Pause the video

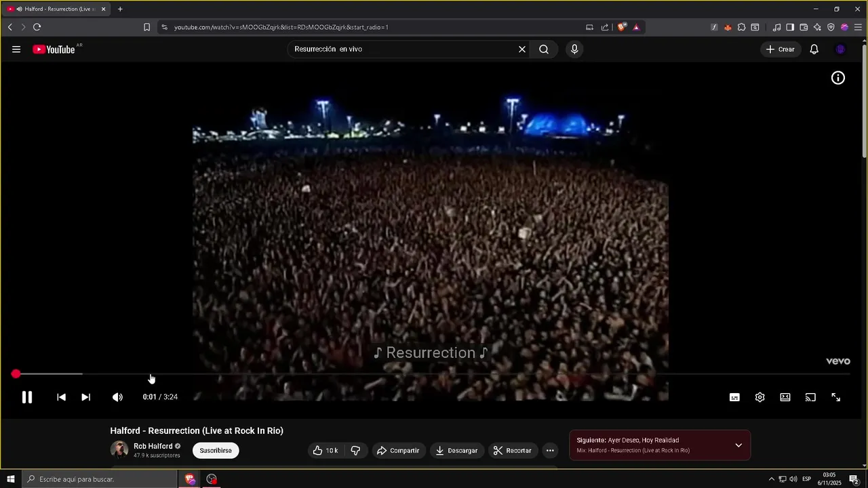tap(27, 397)
